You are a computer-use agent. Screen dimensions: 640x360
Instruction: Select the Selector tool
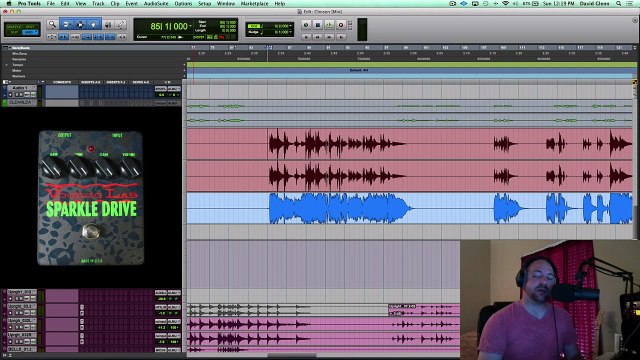80,24
